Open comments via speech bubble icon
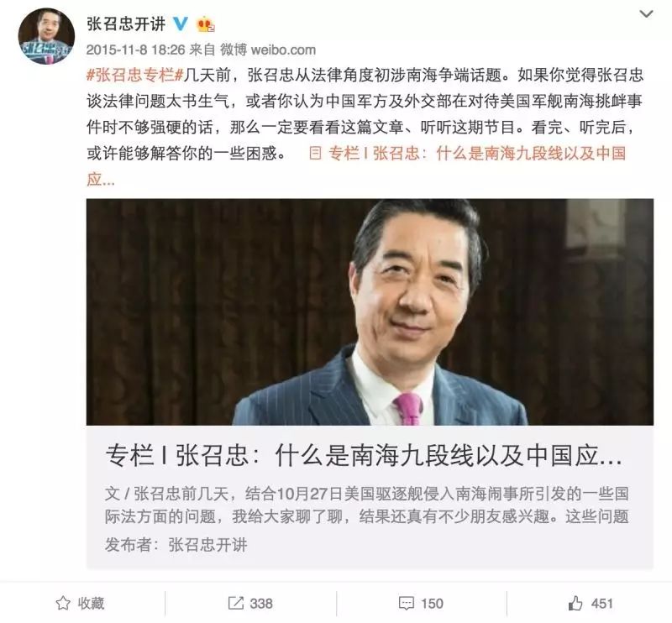This screenshot has width=672, height=623. click(x=406, y=604)
